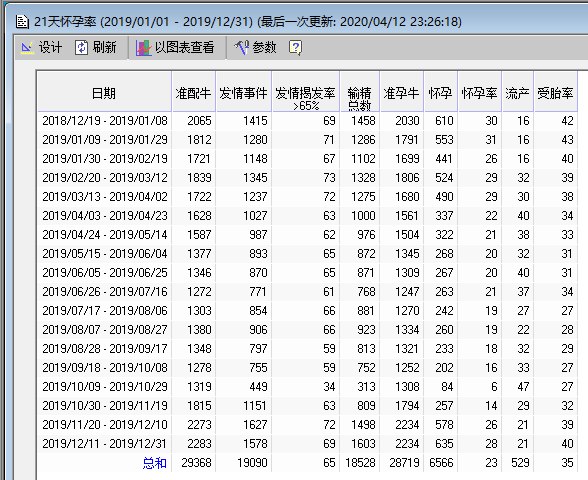This screenshot has height=480, width=588.
Task: Click total 流产 value 529
Action: 520,463
